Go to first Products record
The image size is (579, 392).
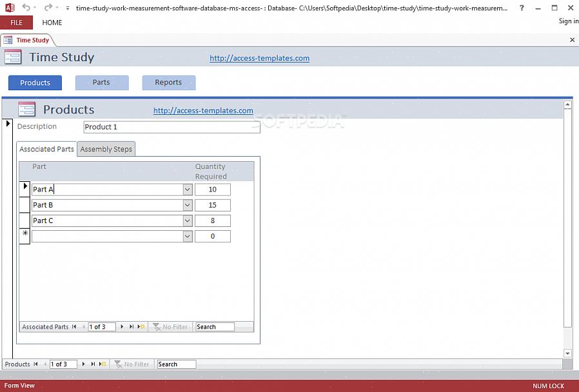pyautogui.click(x=36, y=364)
